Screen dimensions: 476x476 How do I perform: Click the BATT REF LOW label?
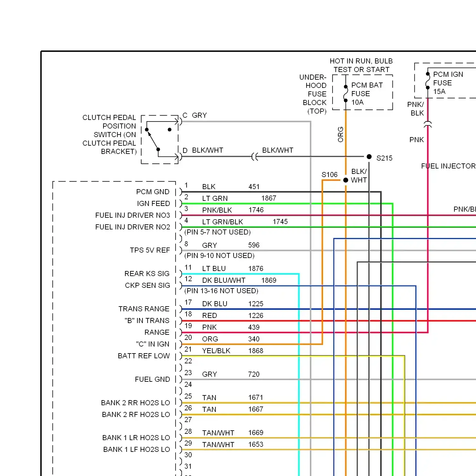click(144, 356)
